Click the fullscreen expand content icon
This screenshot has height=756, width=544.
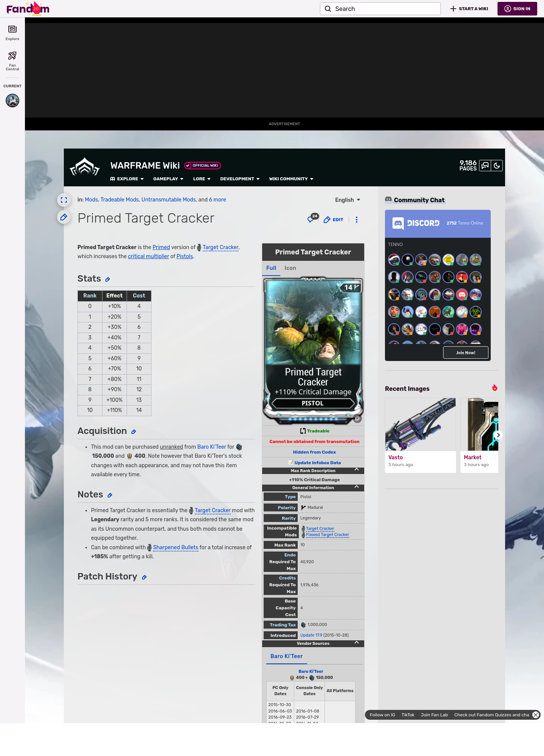coord(64,200)
